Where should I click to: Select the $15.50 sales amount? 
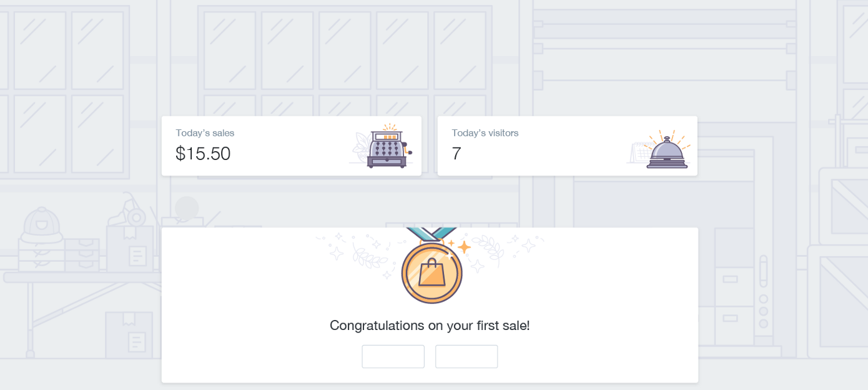(203, 154)
